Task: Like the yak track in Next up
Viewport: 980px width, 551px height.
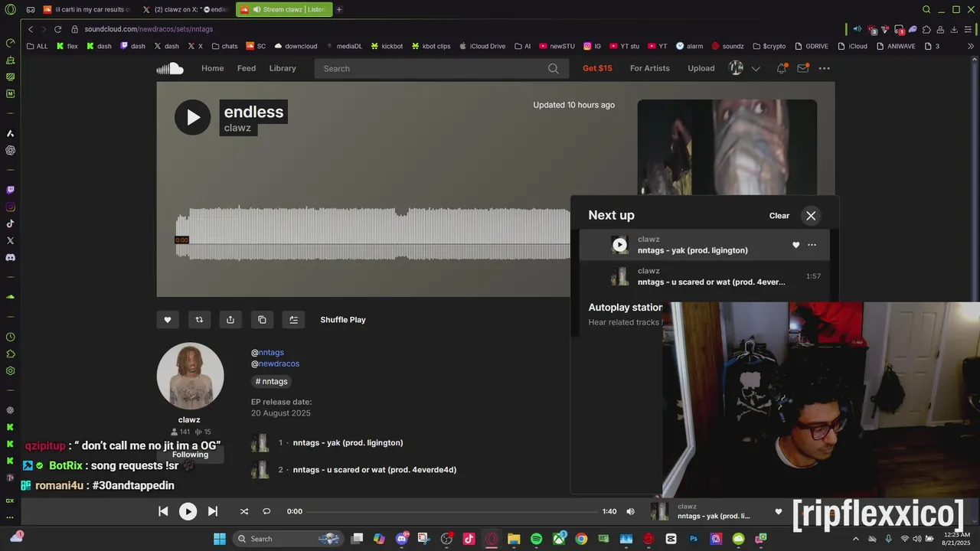Action: (x=795, y=245)
